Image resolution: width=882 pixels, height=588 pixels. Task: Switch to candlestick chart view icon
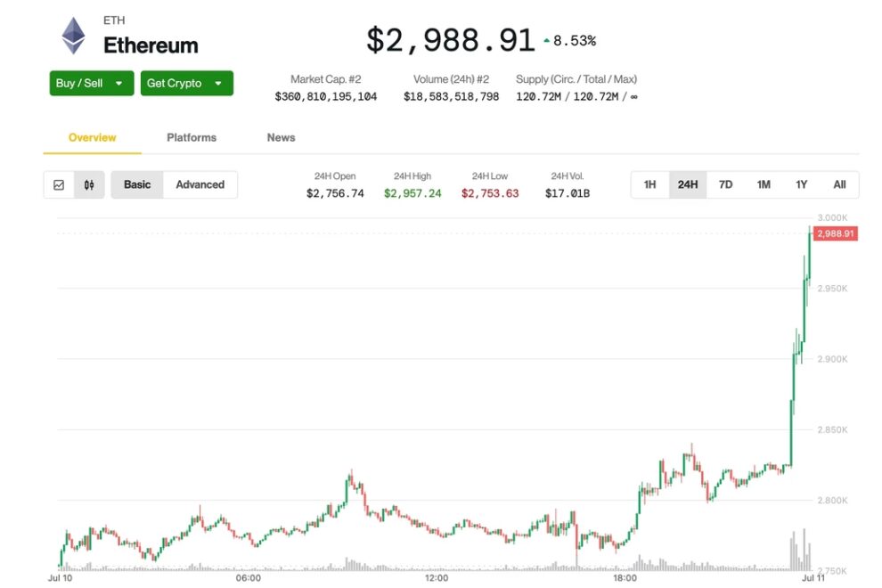89,185
